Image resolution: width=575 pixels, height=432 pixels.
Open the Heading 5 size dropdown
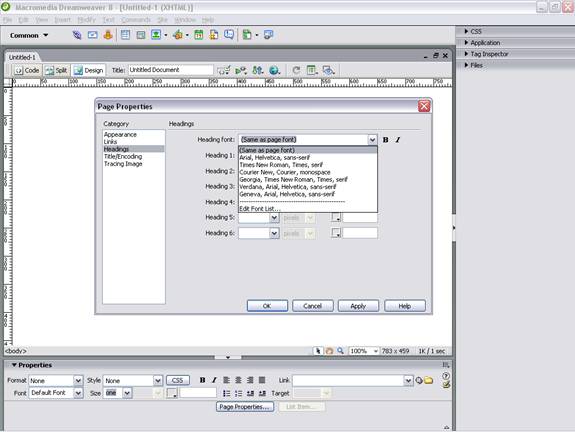click(x=274, y=218)
